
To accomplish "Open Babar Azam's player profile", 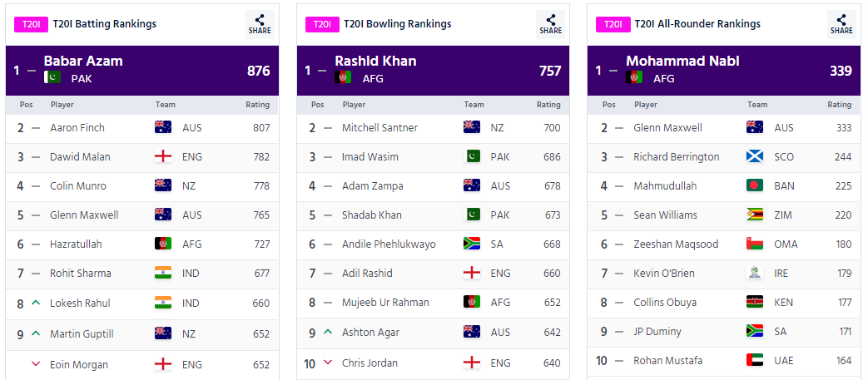I will 83,61.
